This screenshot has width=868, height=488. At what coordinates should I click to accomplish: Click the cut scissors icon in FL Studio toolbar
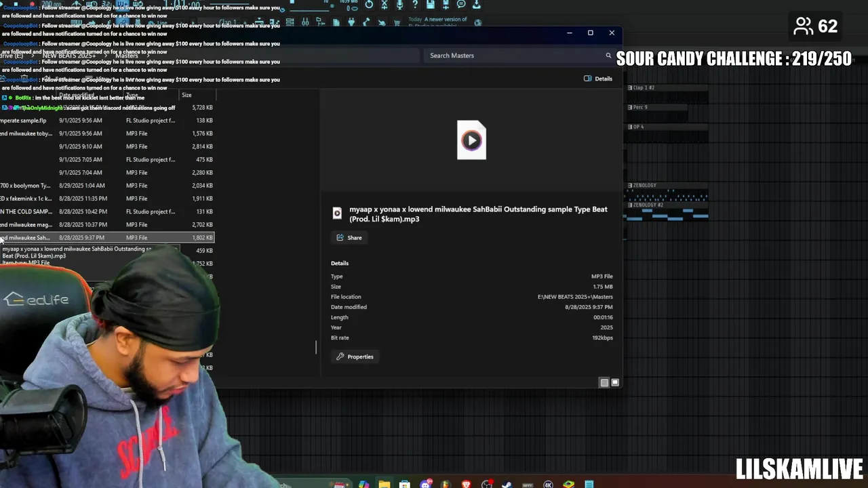tap(384, 4)
